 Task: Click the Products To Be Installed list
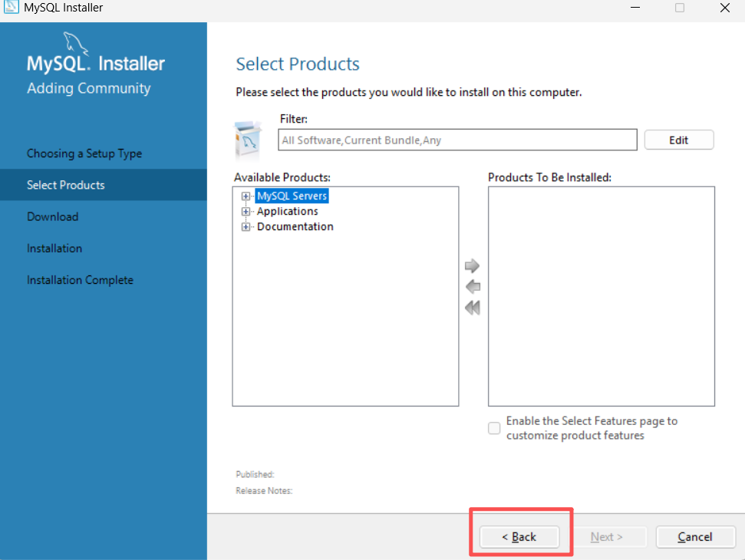[x=602, y=296]
